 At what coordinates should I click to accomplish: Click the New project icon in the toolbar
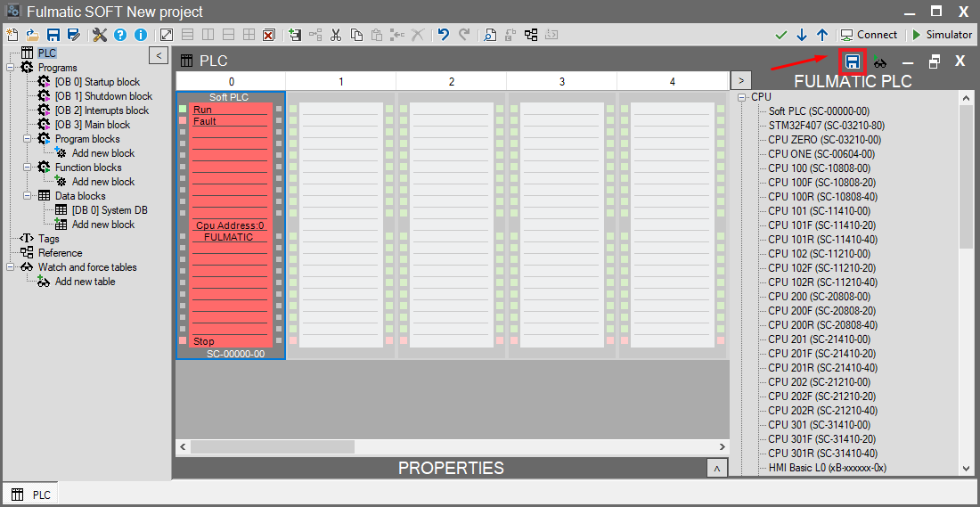pyautogui.click(x=12, y=35)
